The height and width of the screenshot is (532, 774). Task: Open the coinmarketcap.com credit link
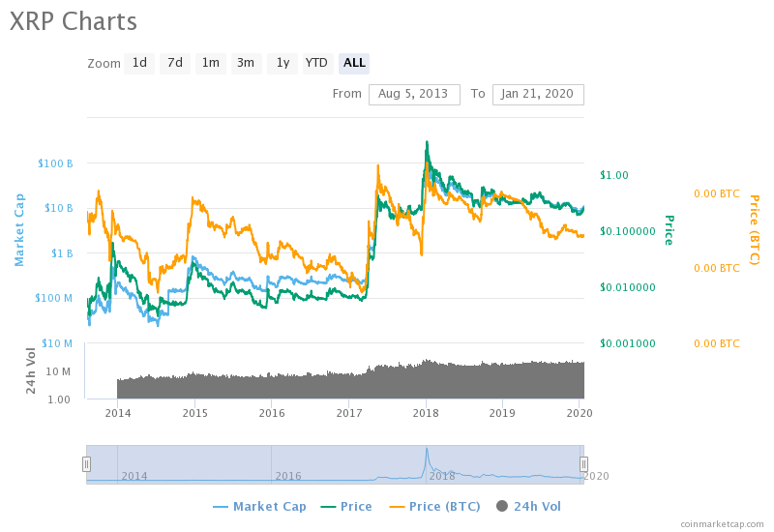[x=722, y=524]
